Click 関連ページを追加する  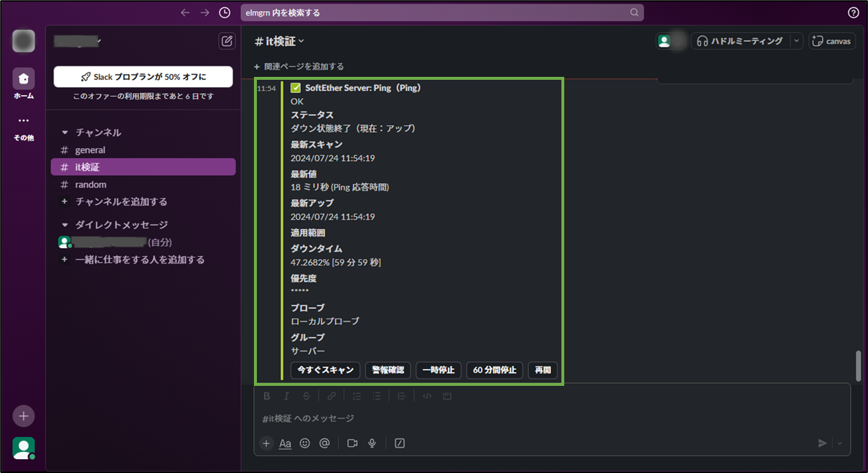coord(299,67)
